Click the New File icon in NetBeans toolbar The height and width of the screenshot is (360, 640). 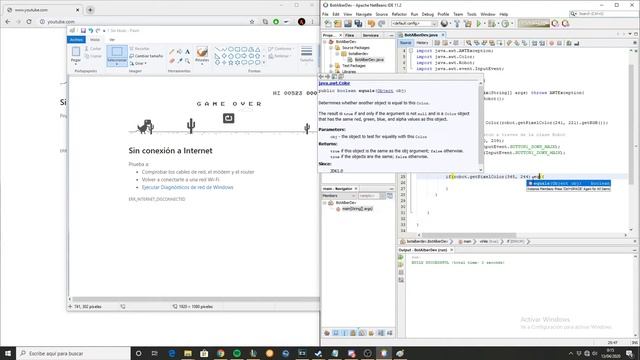coord(328,24)
